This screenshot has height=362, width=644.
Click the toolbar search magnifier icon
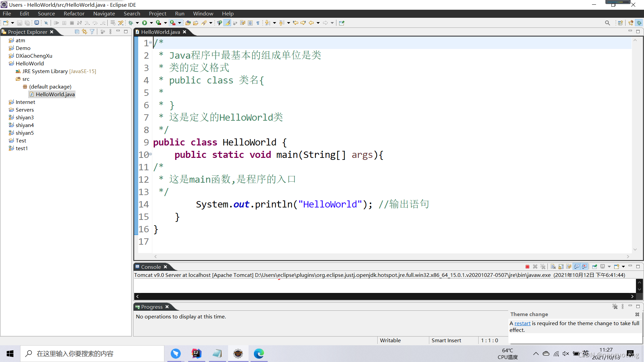coord(607,23)
